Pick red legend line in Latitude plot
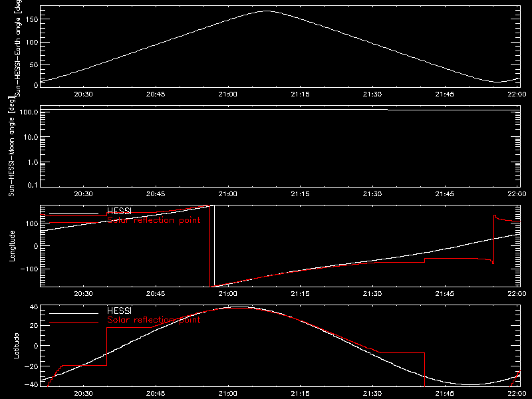The height and width of the screenshot is (399, 532). (x=74, y=323)
